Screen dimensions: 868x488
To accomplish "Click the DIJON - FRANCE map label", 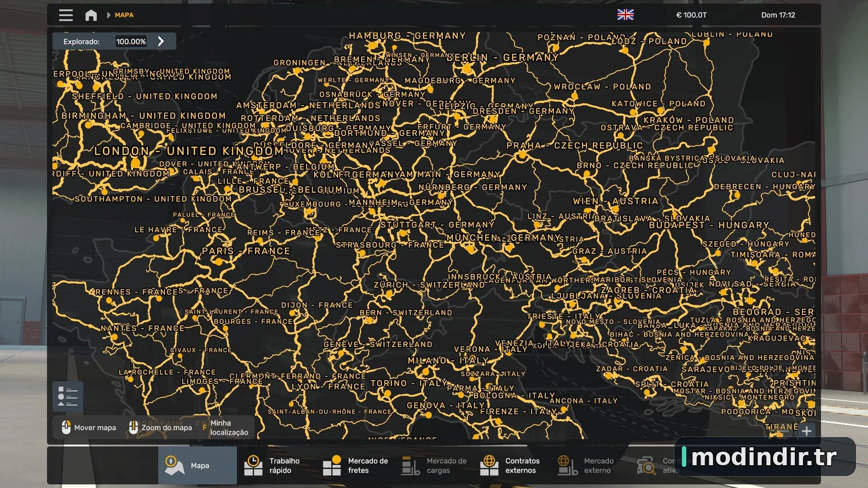I will [317, 305].
